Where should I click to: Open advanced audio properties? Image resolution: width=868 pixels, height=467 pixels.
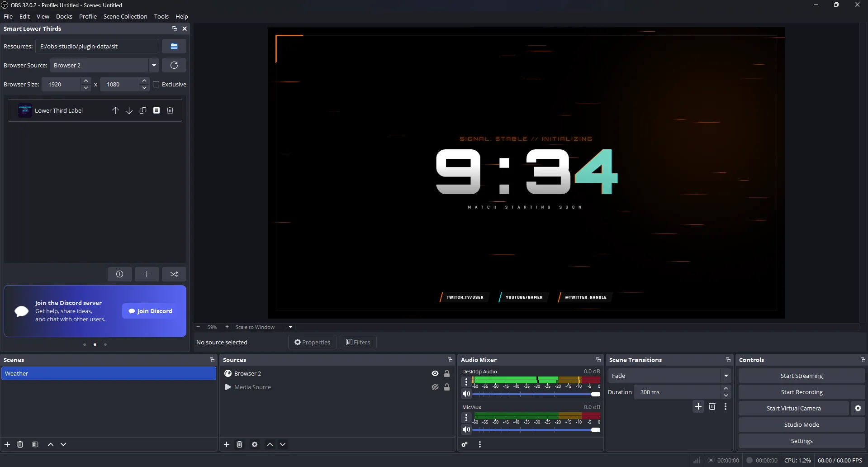(x=465, y=444)
